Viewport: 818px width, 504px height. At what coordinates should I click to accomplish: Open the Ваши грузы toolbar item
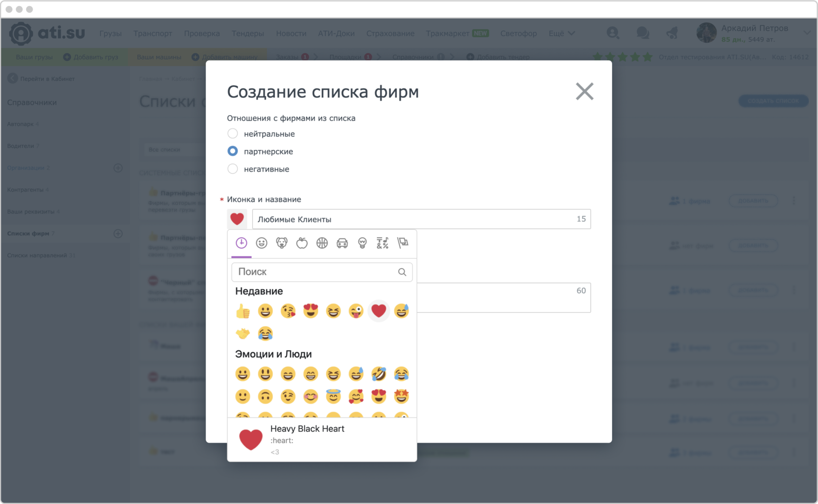coord(34,57)
